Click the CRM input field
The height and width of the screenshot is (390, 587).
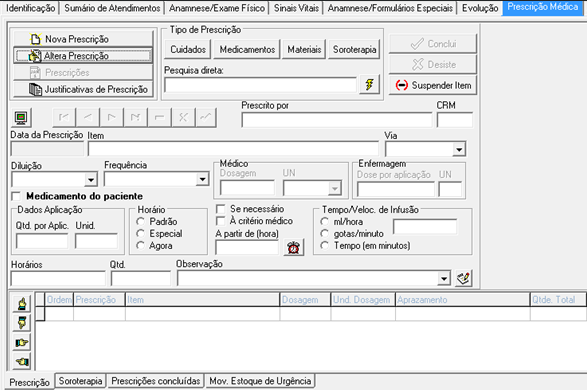[454, 120]
